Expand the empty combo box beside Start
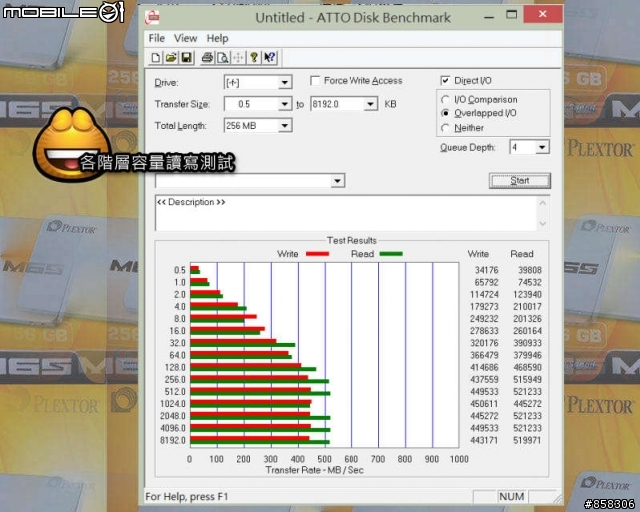 coord(338,180)
